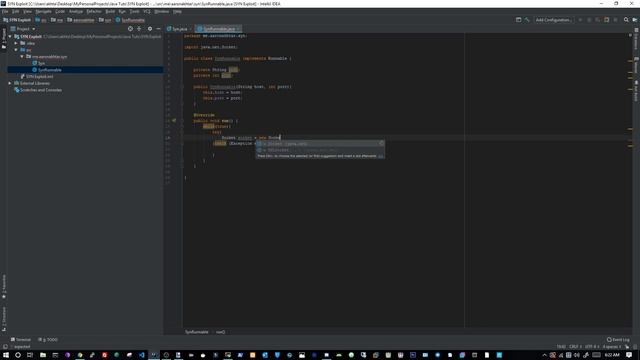Open Visual Studio Code from taskbar

click(141, 355)
